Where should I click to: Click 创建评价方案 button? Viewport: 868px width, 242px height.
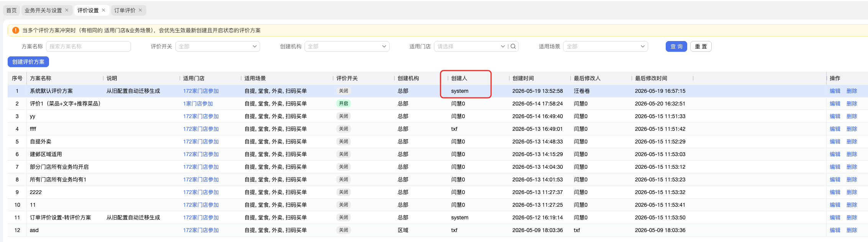coord(28,62)
